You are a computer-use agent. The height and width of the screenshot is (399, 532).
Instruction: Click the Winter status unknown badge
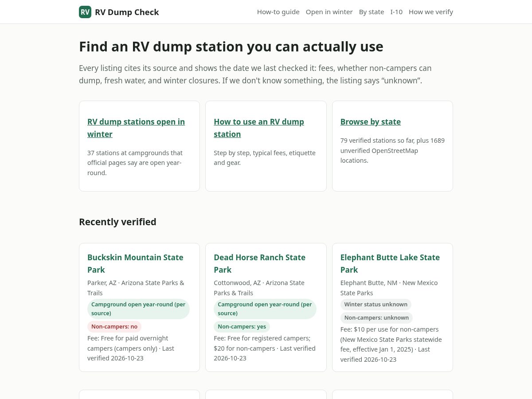click(x=376, y=305)
